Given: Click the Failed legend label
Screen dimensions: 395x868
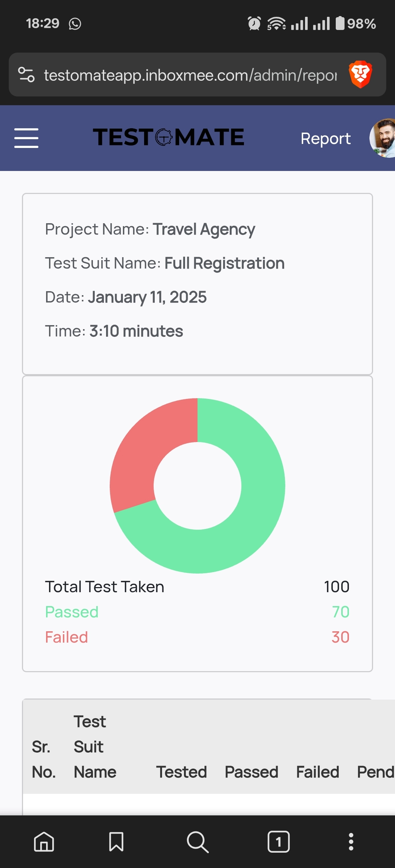Looking at the screenshot, I should [x=67, y=637].
